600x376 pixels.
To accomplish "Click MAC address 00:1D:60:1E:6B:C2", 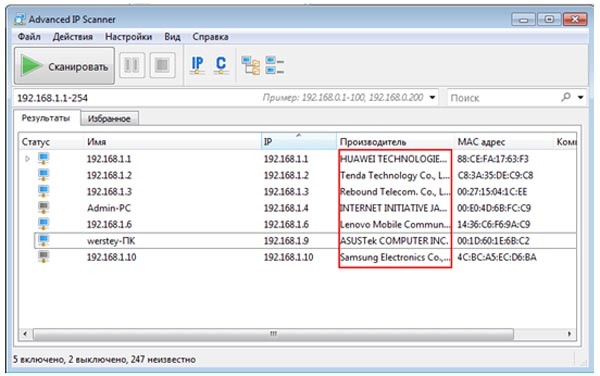I will pyautogui.click(x=494, y=241).
